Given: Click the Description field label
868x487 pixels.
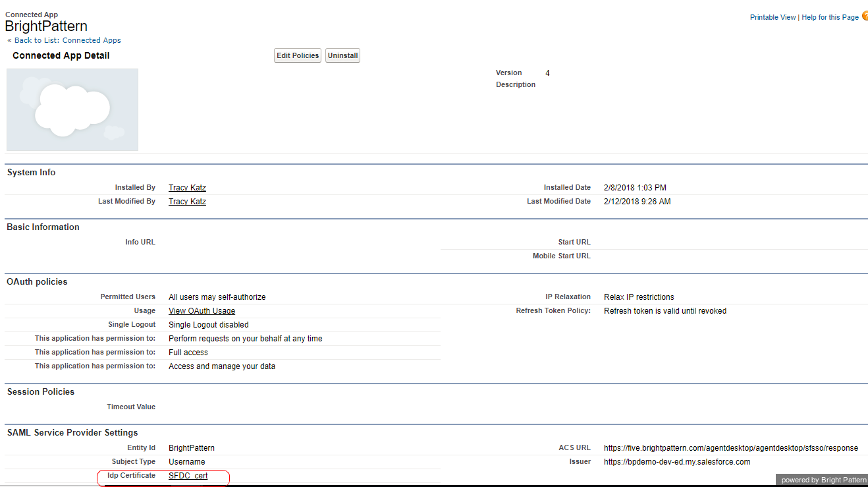Looking at the screenshot, I should click(x=516, y=84).
